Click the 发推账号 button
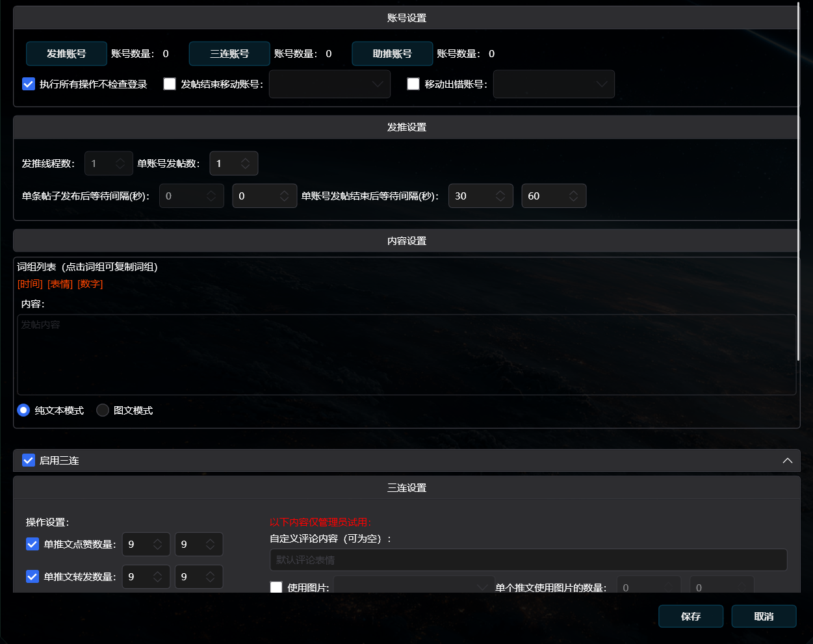Viewport: 813px width, 644px height. (x=66, y=54)
